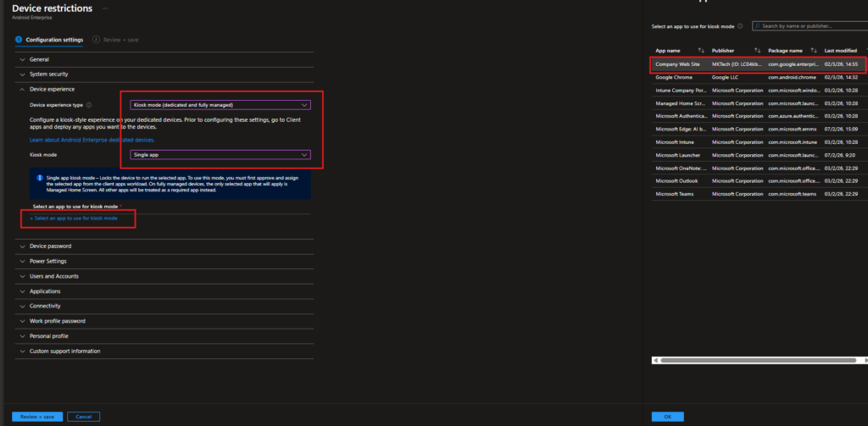868x426 pixels.
Task: Expand the System security section
Action: pyautogui.click(x=49, y=74)
